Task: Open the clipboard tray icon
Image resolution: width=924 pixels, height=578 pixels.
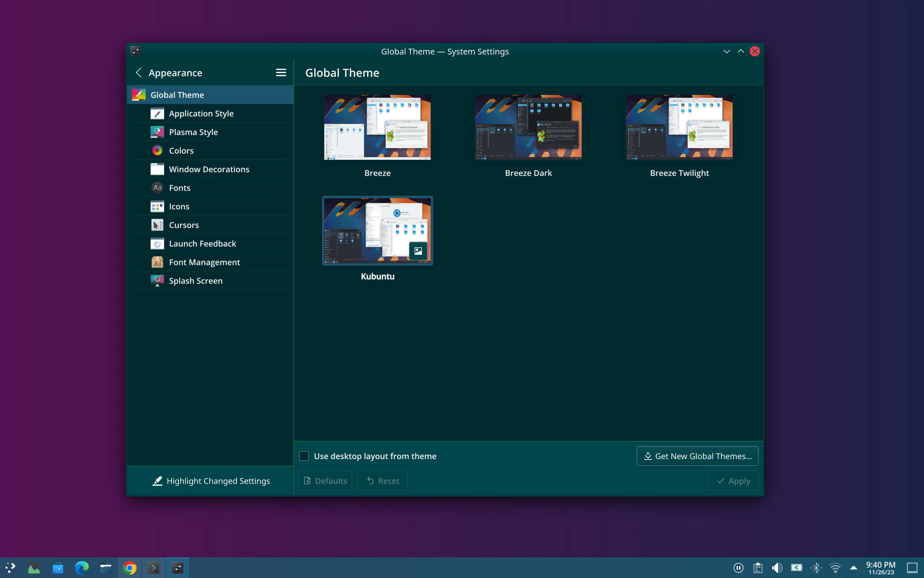Action: 758,568
